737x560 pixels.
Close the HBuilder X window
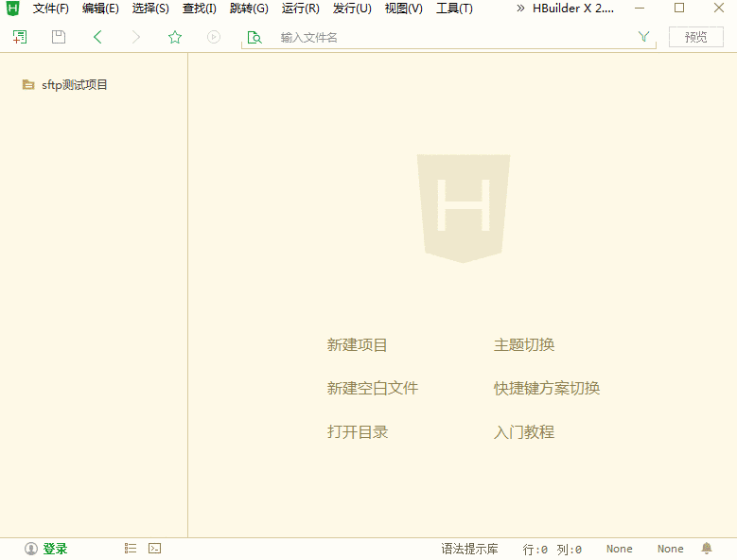click(719, 8)
